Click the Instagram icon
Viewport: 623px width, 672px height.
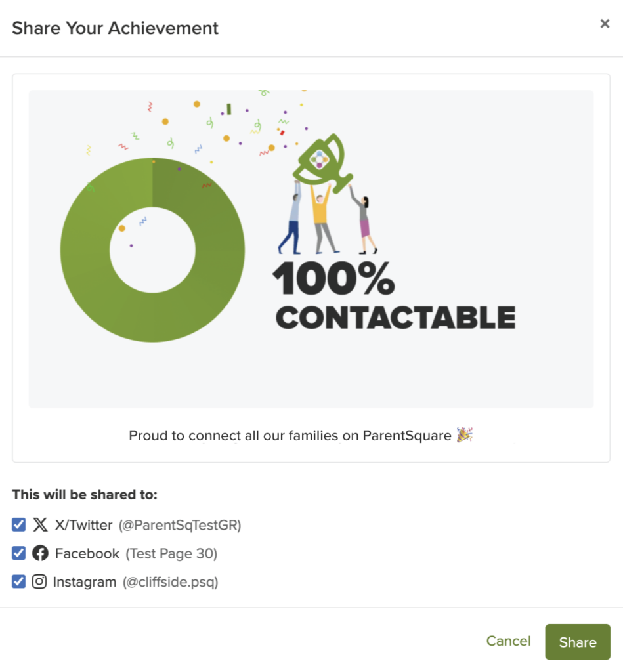41,582
